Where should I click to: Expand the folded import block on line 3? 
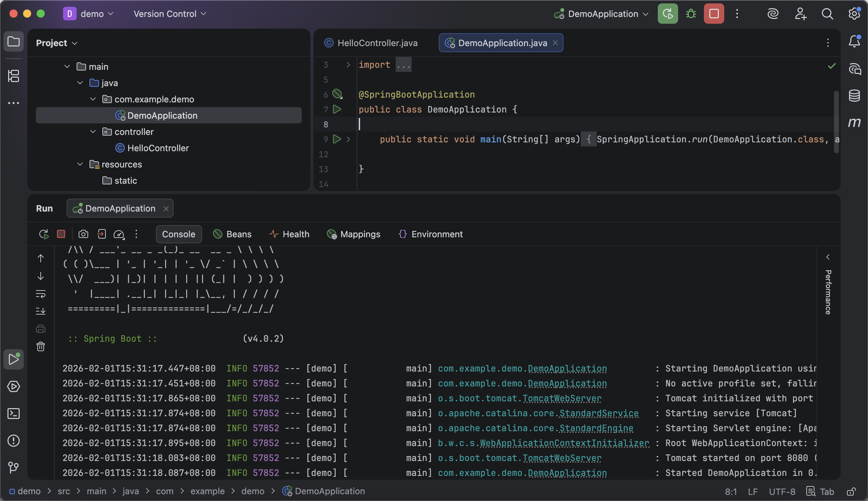click(x=348, y=65)
